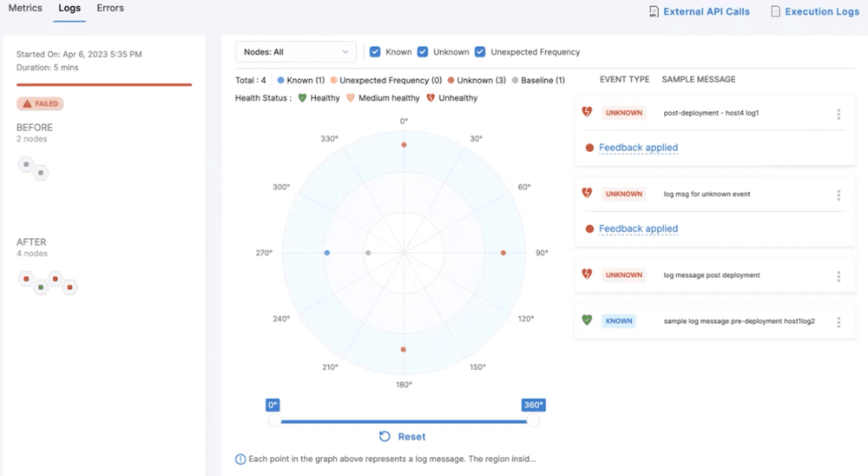868x476 pixels.
Task: Open options for 'log message post deployment'
Action: point(838,276)
